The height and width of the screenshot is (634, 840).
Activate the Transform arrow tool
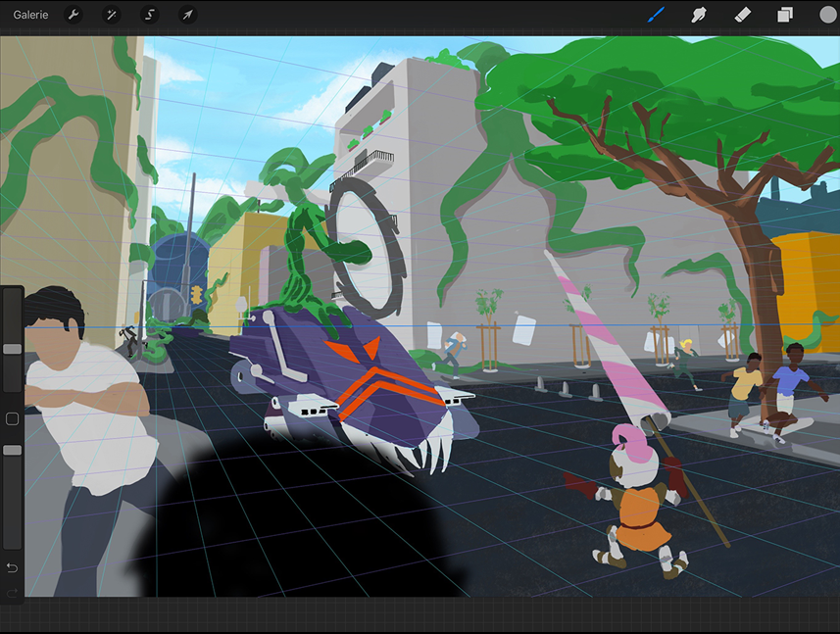[186, 15]
